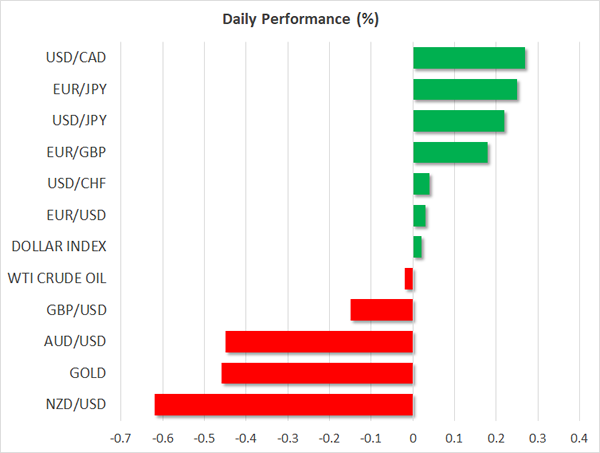600x453 pixels.
Task: Select the -0.3 x-axis tick label
Action: click(287, 438)
